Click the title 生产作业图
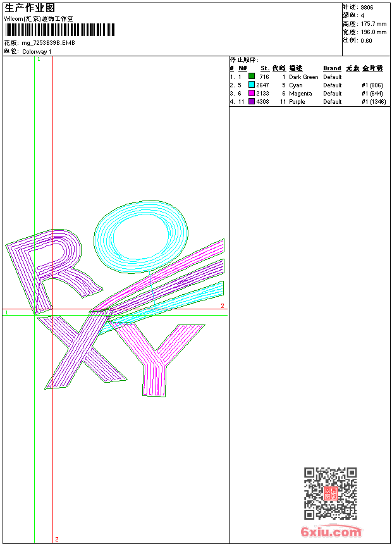This screenshot has width=392, height=544. (x=30, y=8)
